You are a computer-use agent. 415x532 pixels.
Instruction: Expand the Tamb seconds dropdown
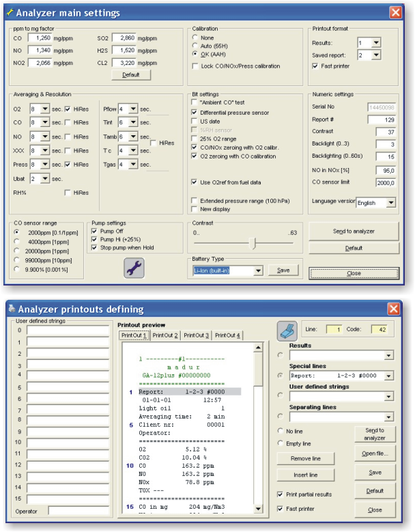pos(133,137)
